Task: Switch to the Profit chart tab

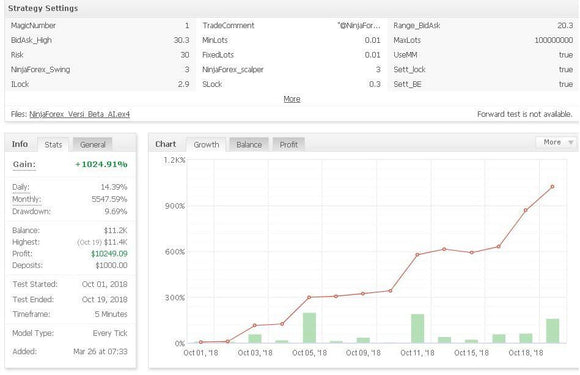Action: [x=289, y=145]
